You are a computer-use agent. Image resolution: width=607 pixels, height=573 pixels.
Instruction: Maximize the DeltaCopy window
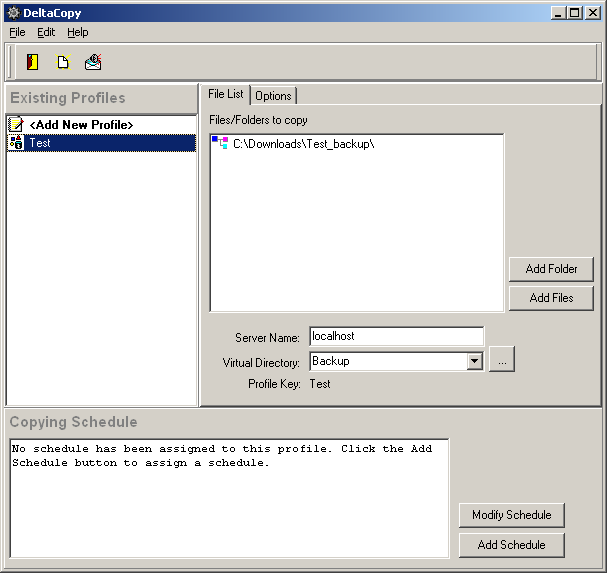tap(574, 13)
